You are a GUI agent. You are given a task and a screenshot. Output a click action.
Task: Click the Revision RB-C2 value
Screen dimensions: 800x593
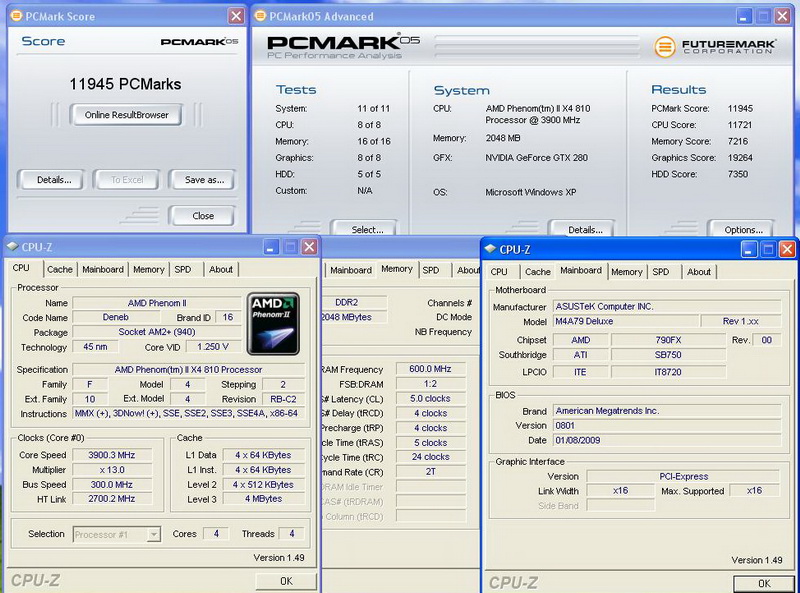[283, 399]
